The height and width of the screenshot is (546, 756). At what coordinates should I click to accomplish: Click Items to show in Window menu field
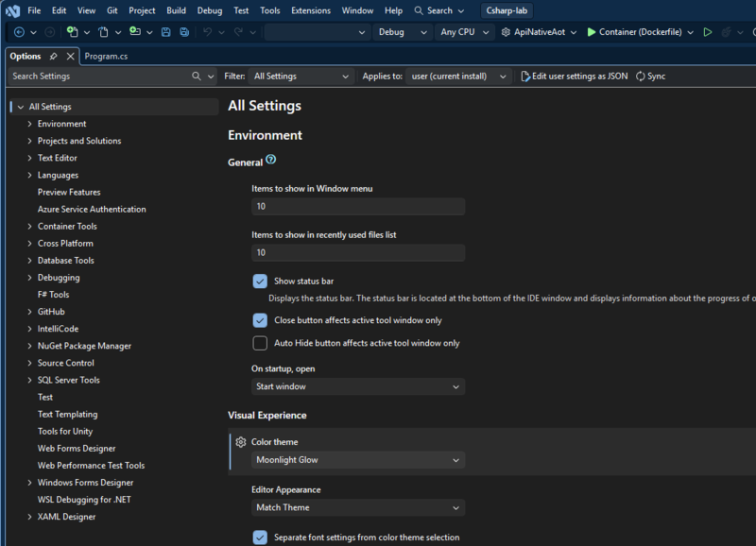(x=358, y=206)
